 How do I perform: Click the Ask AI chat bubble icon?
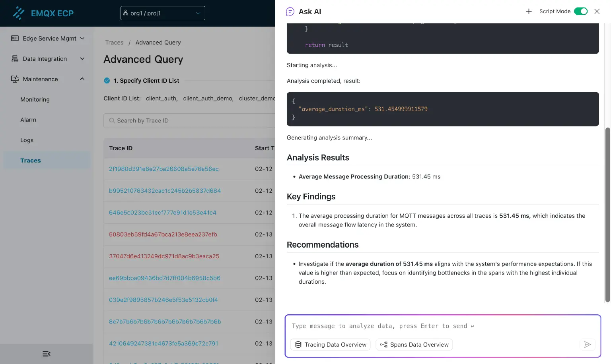click(290, 12)
